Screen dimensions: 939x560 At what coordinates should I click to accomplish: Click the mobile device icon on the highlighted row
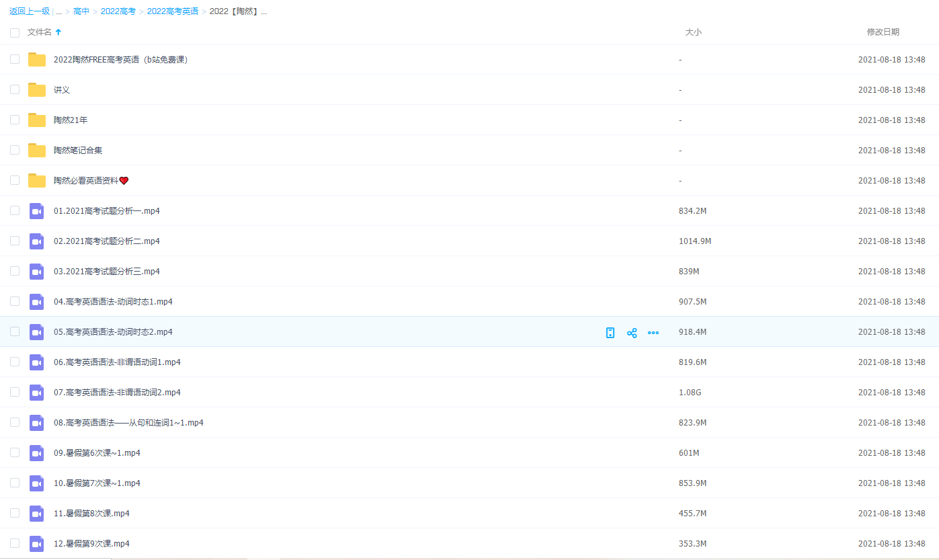pos(610,333)
